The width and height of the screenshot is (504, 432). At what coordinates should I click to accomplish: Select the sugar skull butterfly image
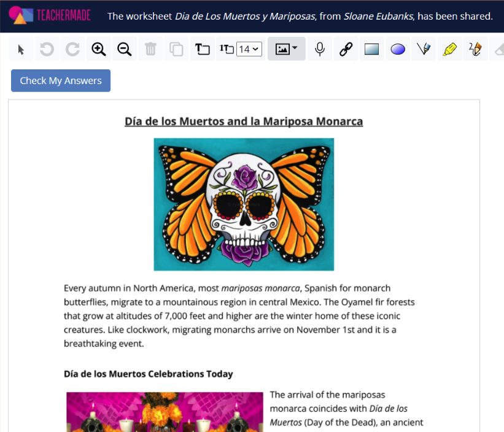(243, 204)
